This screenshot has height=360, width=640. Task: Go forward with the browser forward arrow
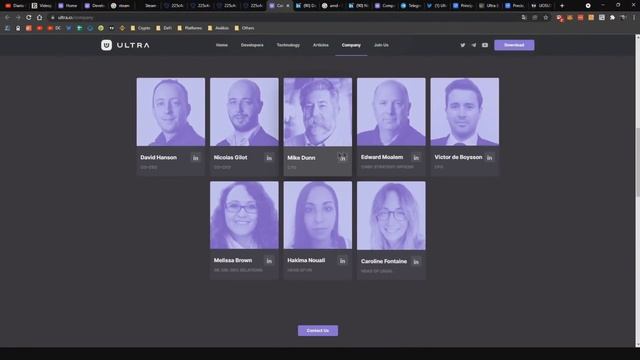(x=18, y=18)
